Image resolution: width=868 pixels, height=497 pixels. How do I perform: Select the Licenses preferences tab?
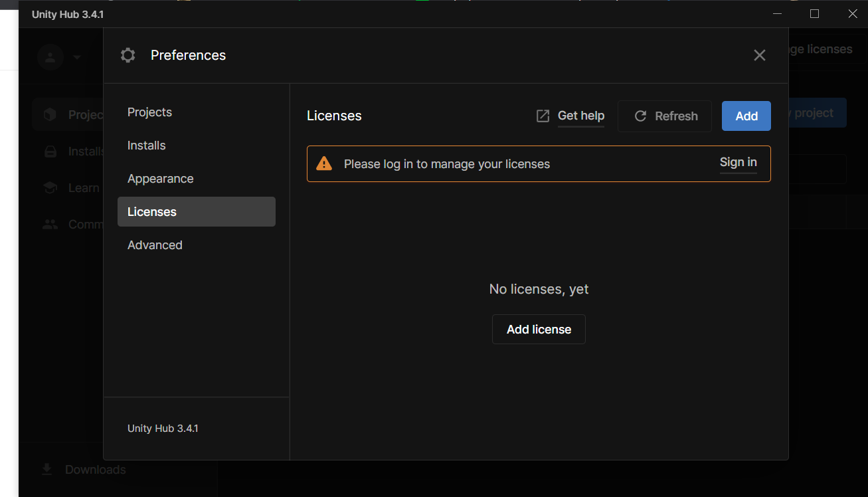coord(197,211)
